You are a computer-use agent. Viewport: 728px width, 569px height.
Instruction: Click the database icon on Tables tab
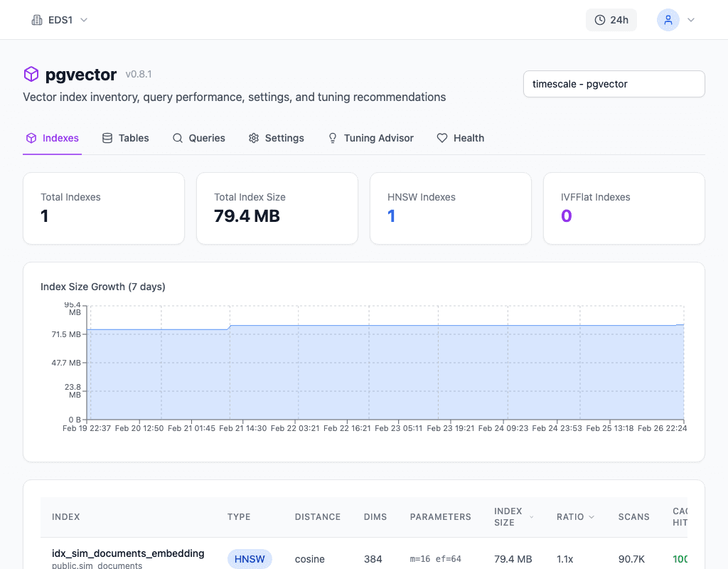pyautogui.click(x=107, y=138)
